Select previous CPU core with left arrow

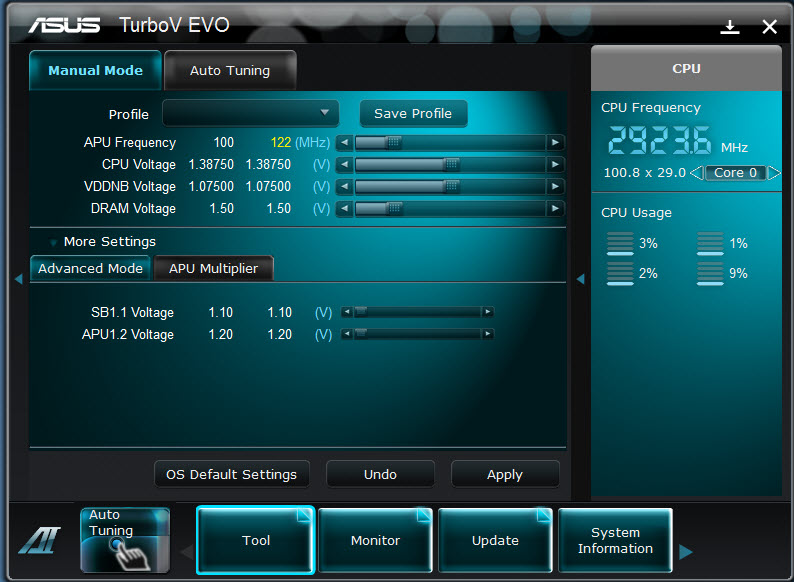pos(697,173)
